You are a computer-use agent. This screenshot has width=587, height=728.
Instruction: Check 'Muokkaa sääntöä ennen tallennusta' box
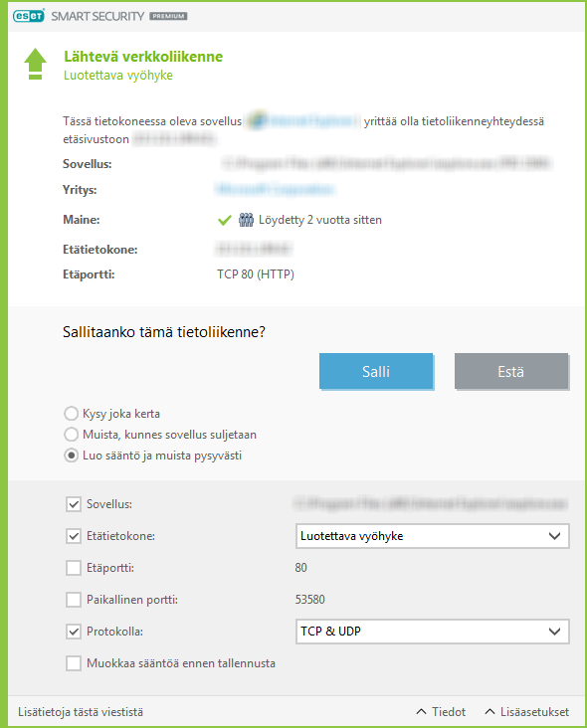pyautogui.click(x=74, y=663)
